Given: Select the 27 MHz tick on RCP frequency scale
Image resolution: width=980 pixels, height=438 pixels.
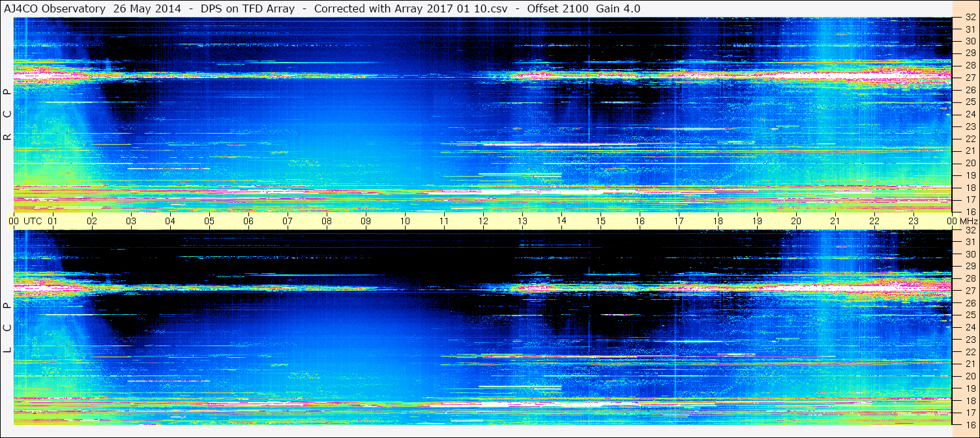Looking at the screenshot, I should (x=970, y=77).
